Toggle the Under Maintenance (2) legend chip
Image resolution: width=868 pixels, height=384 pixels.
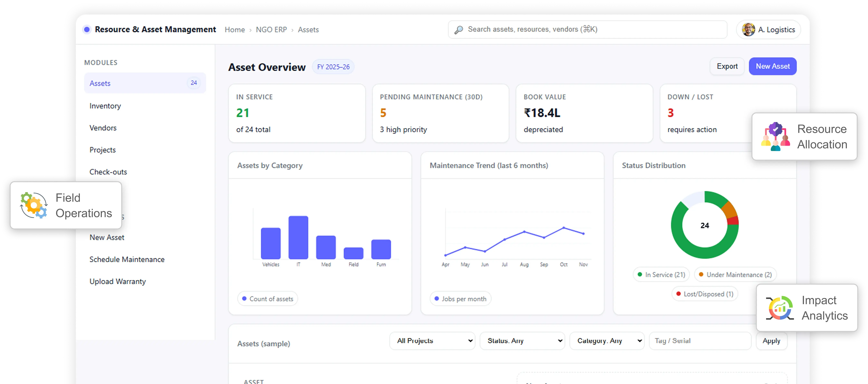coord(735,274)
